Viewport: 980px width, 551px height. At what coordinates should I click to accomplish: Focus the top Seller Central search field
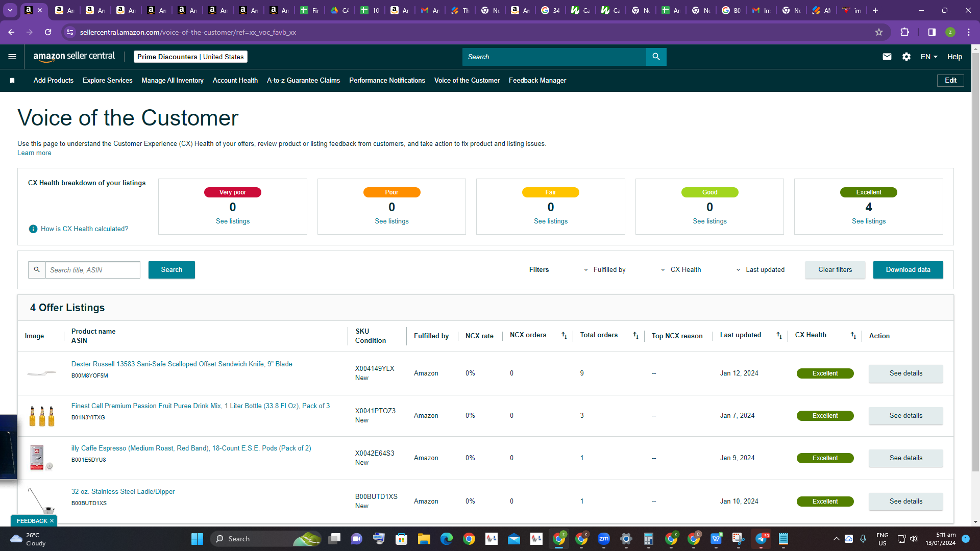tap(554, 57)
